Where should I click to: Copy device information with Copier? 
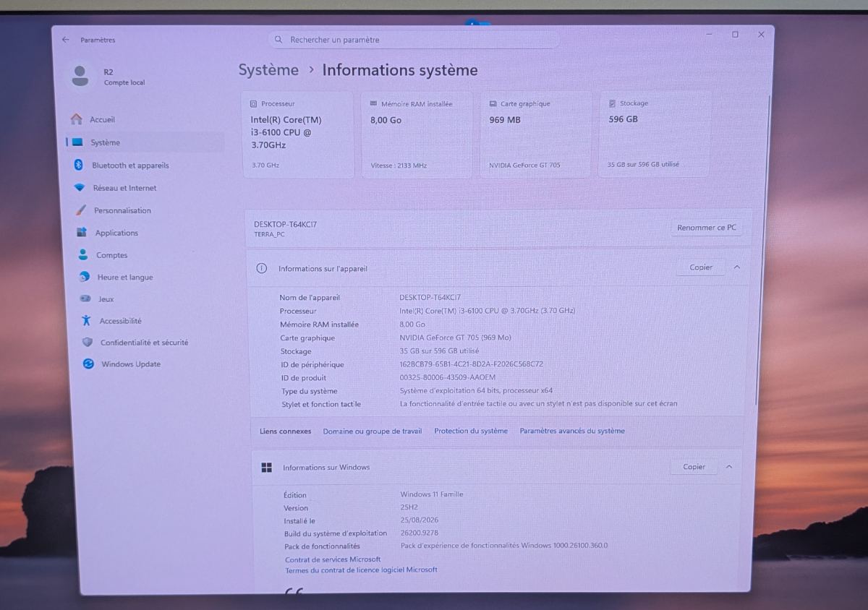click(x=701, y=267)
